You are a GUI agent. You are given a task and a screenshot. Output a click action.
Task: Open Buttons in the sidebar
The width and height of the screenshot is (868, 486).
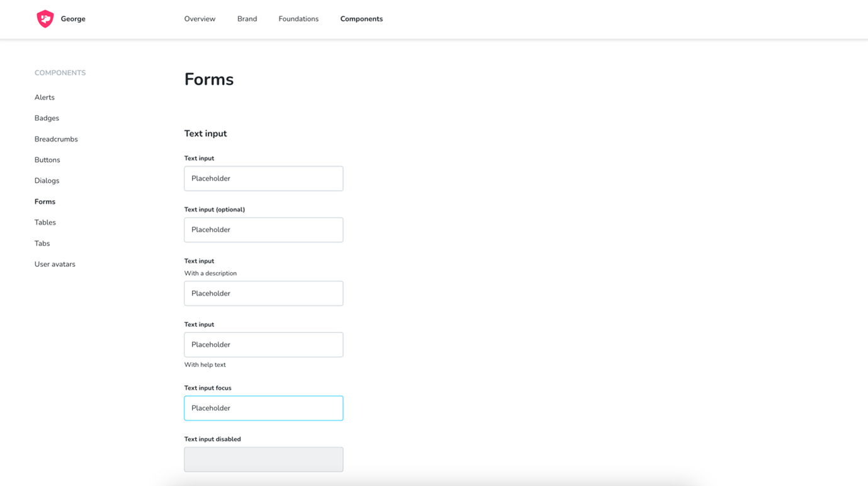point(47,160)
